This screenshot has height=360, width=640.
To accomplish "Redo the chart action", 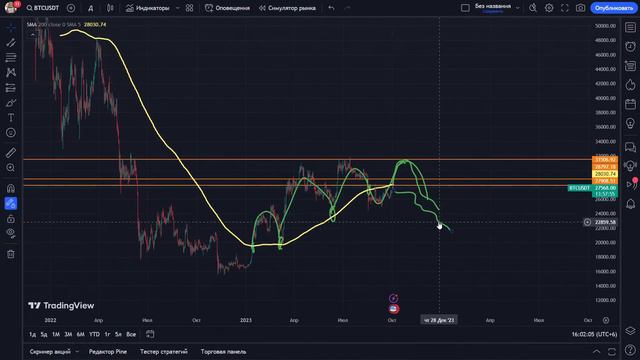I will [x=347, y=8].
